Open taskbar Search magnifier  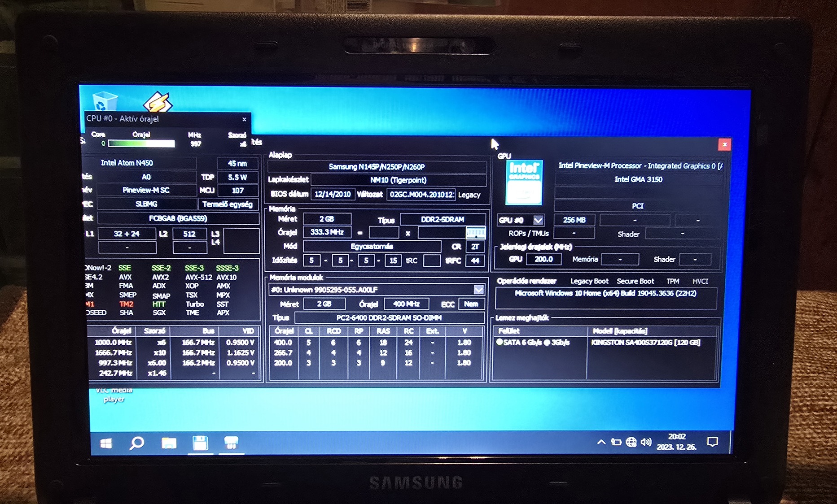(x=137, y=443)
